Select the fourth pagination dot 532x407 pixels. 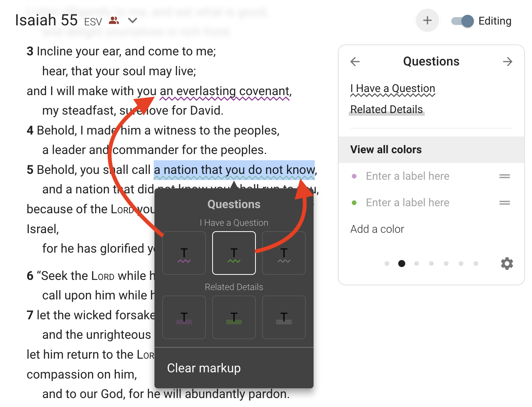431,264
